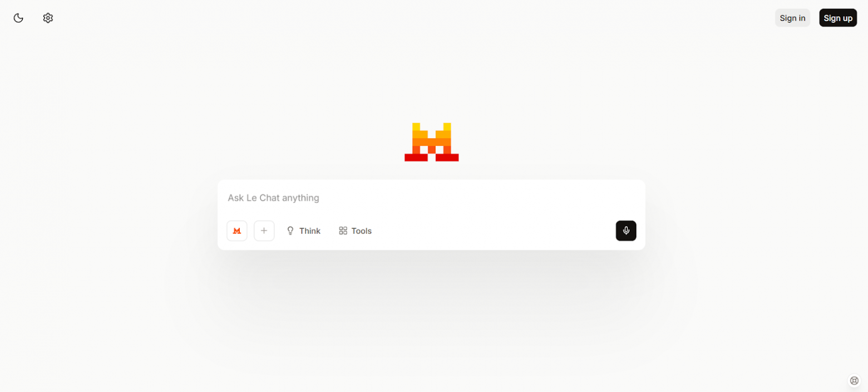
Task: Toggle dark mode with the moon icon
Action: point(18,18)
